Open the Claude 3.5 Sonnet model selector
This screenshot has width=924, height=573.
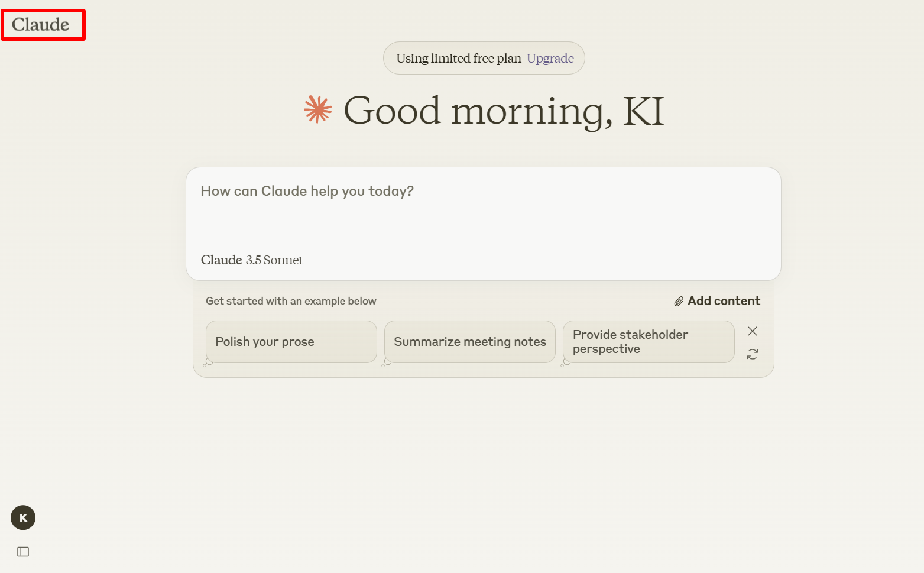coord(252,260)
